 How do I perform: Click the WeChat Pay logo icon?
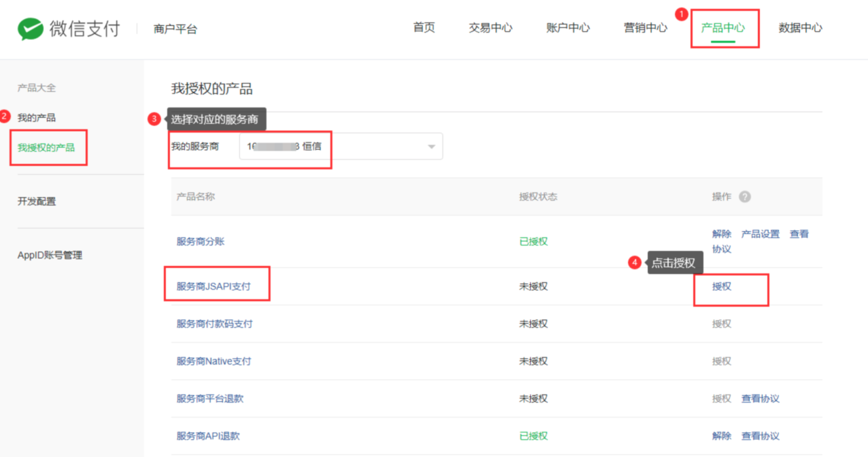click(x=31, y=29)
